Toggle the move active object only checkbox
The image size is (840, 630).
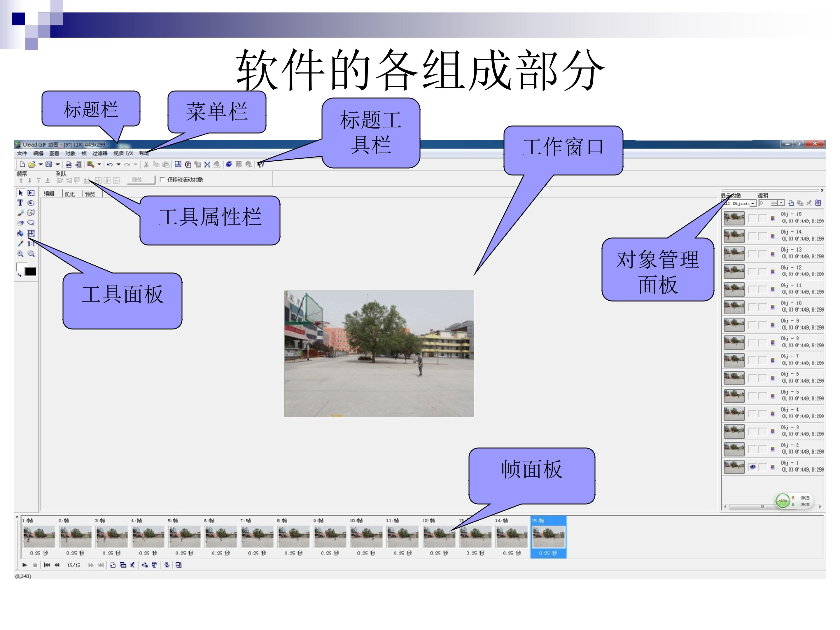click(x=162, y=180)
